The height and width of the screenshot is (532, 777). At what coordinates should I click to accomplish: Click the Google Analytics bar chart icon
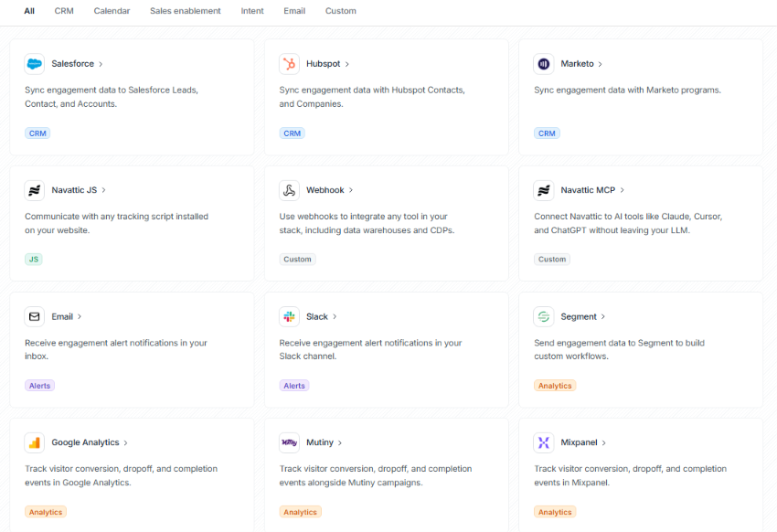pyautogui.click(x=34, y=442)
